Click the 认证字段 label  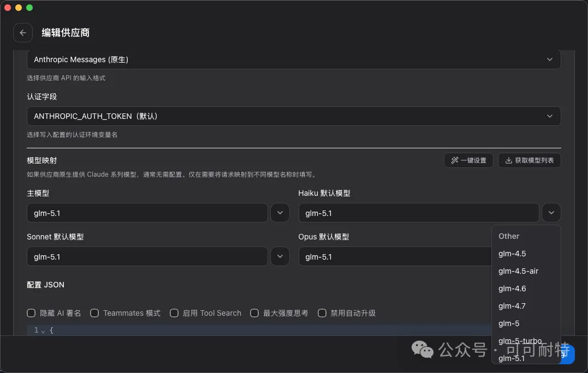[41, 97]
